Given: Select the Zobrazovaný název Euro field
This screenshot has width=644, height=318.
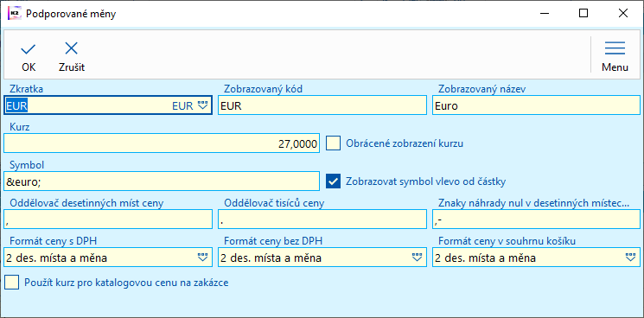Looking at the screenshot, I should click(x=536, y=105).
